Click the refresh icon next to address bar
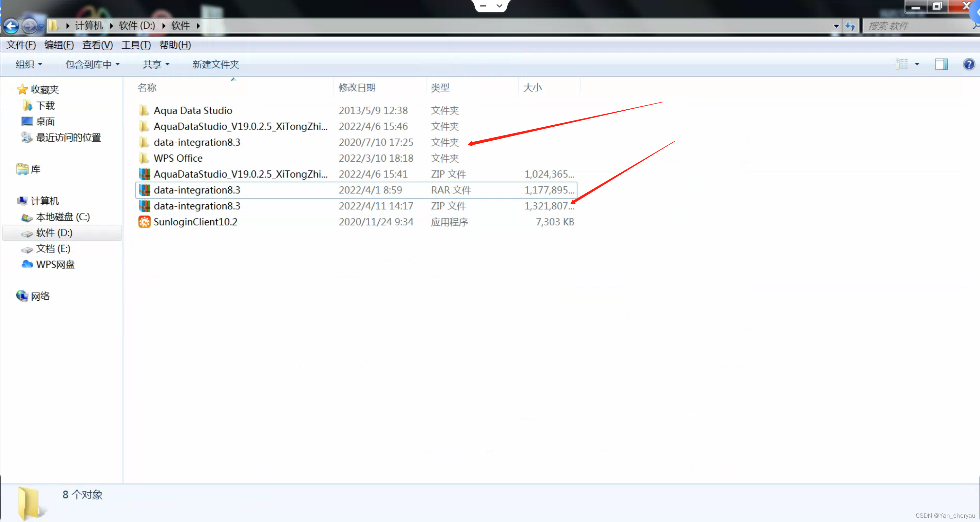The image size is (980, 522). point(850,26)
